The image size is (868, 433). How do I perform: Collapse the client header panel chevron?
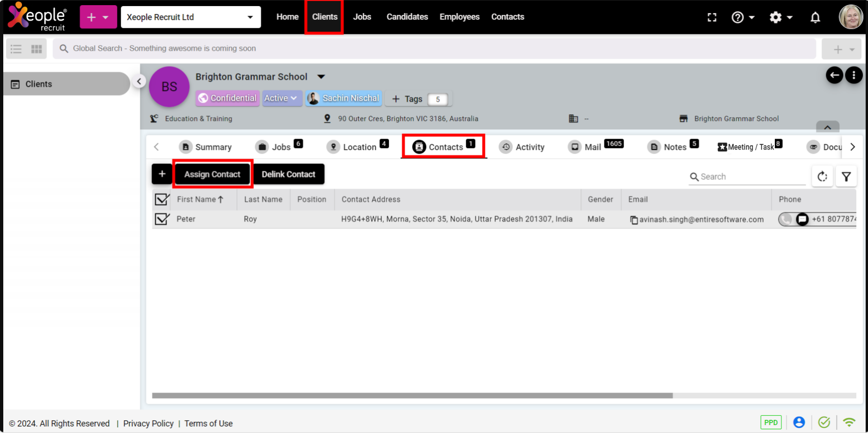(x=828, y=127)
